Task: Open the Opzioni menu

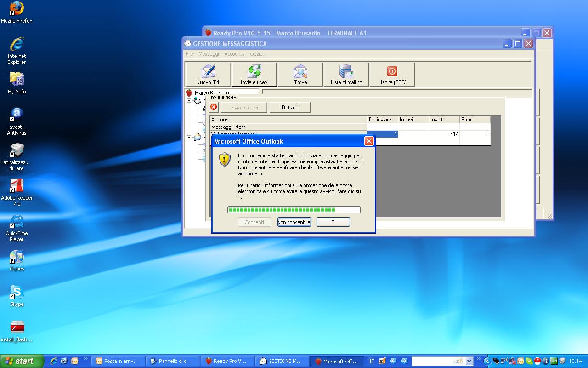Action: (258, 54)
